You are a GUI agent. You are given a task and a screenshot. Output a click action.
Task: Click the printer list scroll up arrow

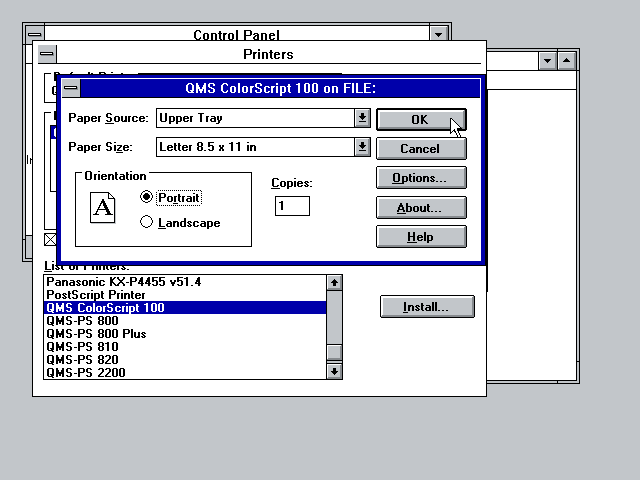click(334, 282)
